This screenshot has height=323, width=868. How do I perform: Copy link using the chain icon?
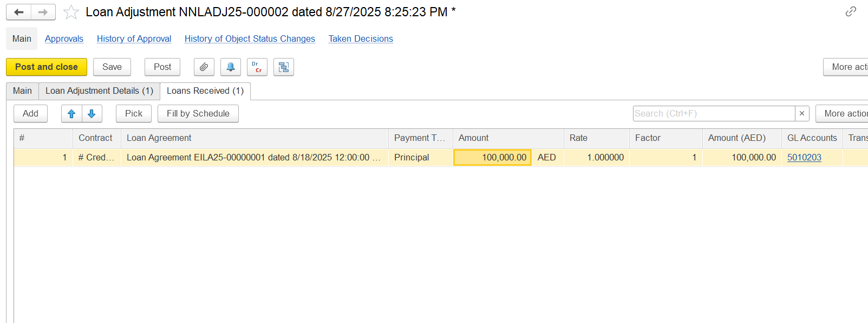(851, 11)
